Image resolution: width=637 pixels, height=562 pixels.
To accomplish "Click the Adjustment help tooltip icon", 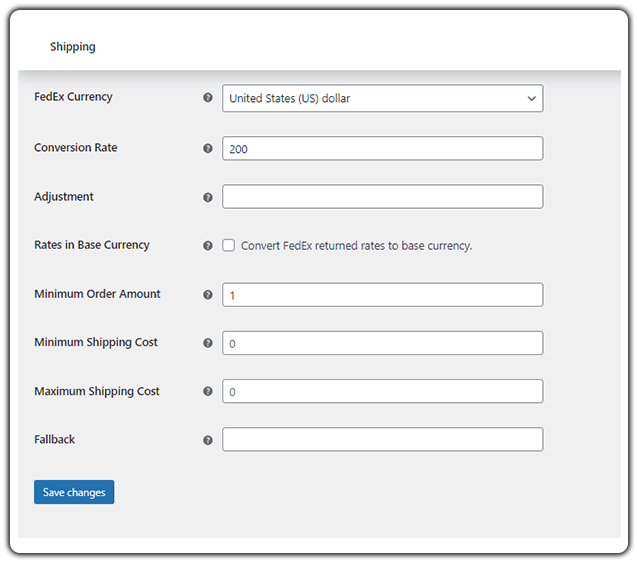I will tap(208, 197).
